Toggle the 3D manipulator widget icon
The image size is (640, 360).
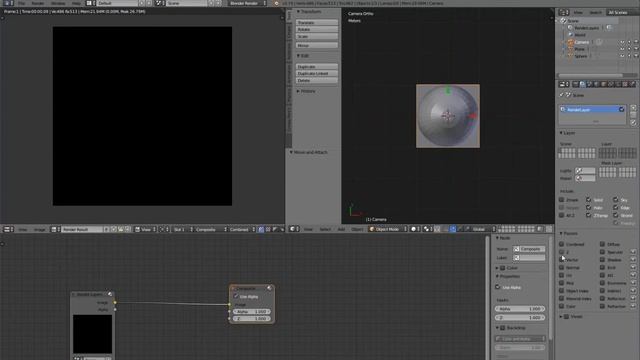445,229
